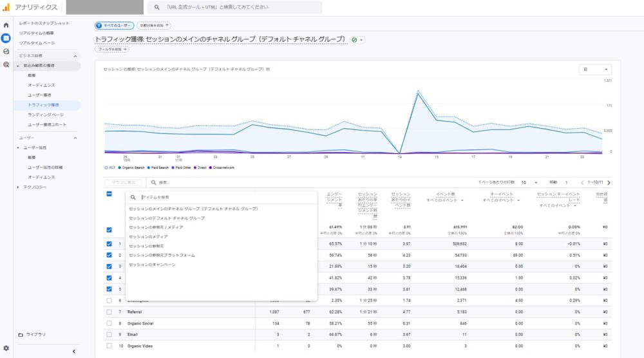Open ユーザー獲得コホート report in the sidebar
This screenshot has height=358, width=644.
click(47, 125)
